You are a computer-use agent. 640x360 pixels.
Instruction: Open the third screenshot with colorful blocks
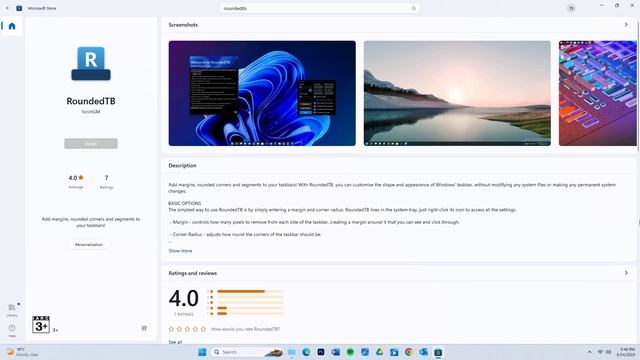coord(598,93)
